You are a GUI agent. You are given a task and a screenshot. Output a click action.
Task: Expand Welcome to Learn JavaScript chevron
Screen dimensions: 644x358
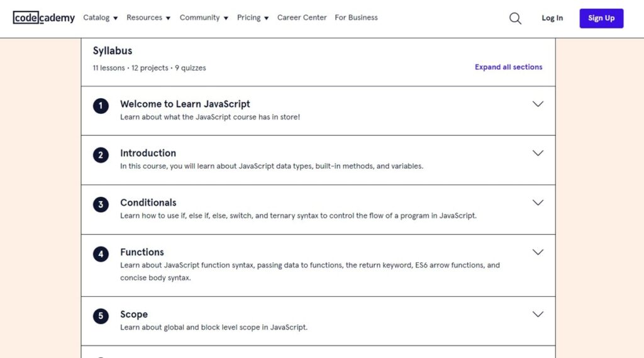pos(538,104)
